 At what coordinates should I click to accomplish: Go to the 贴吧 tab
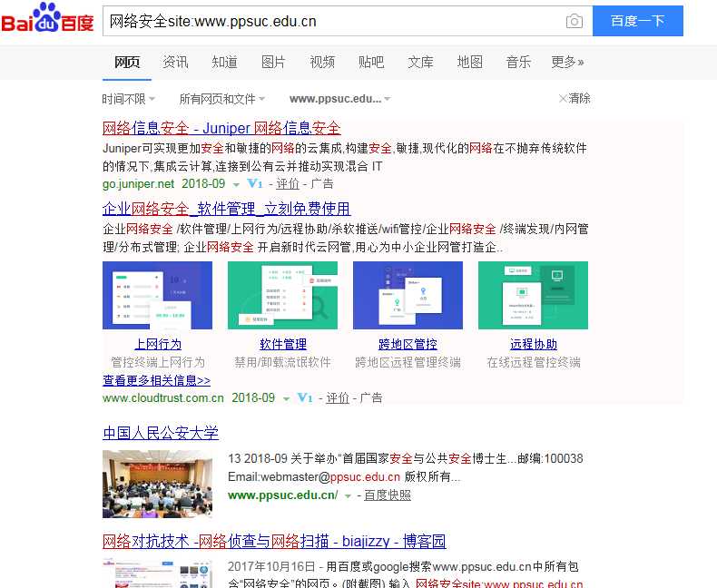tap(371, 63)
